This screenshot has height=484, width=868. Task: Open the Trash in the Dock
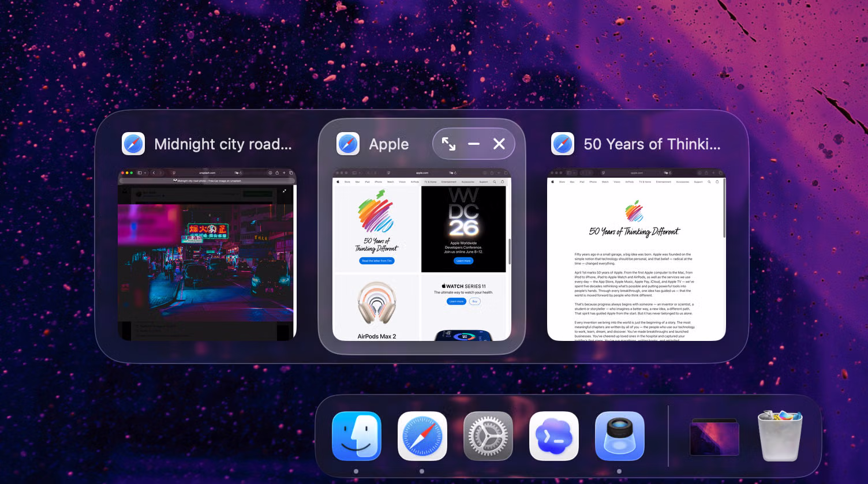780,436
